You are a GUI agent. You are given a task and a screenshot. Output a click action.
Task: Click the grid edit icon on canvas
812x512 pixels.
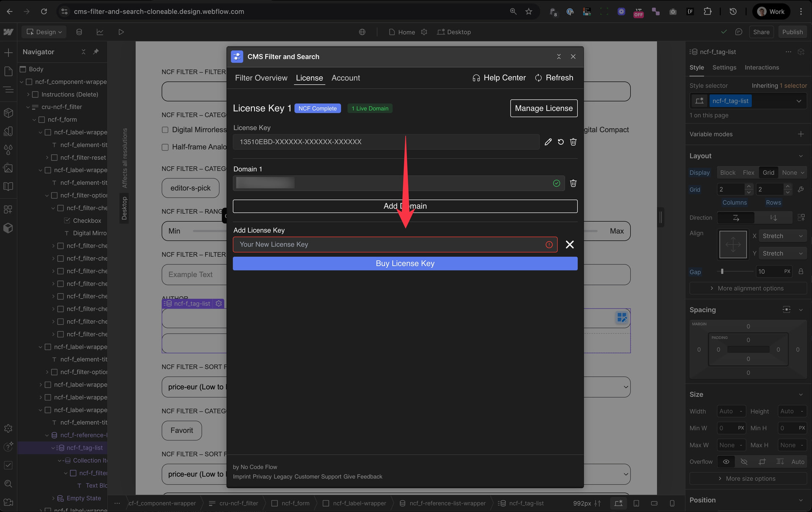click(x=622, y=317)
